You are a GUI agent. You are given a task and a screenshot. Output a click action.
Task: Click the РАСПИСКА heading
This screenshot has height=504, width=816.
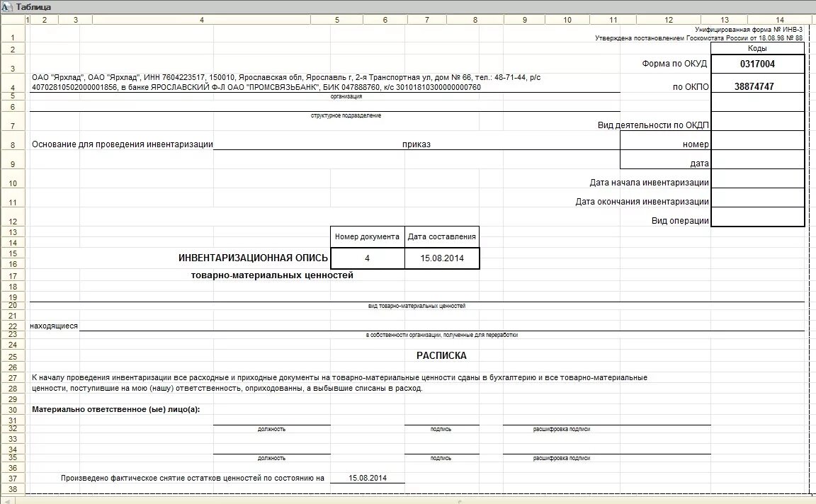441,356
